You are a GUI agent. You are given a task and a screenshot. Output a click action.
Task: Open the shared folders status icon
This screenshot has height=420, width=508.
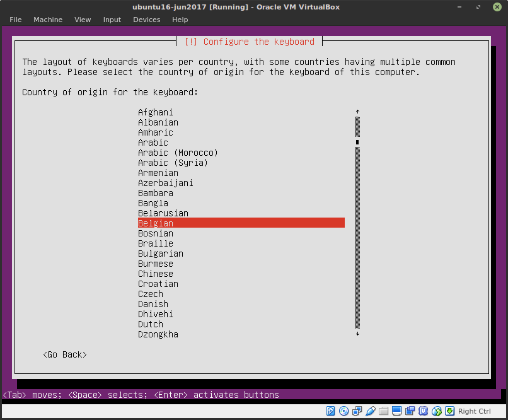(x=383, y=411)
